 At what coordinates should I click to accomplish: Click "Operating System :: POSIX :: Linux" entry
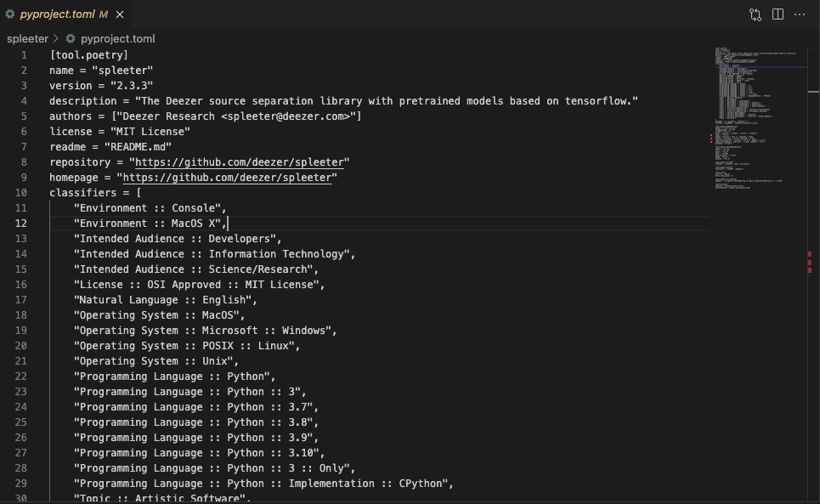pyautogui.click(x=187, y=346)
